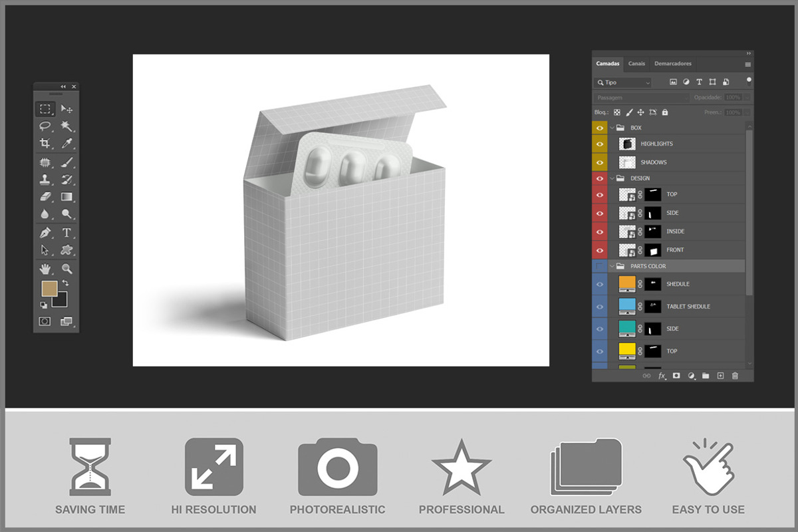Select the Move tool
The image size is (798, 532).
click(66, 109)
